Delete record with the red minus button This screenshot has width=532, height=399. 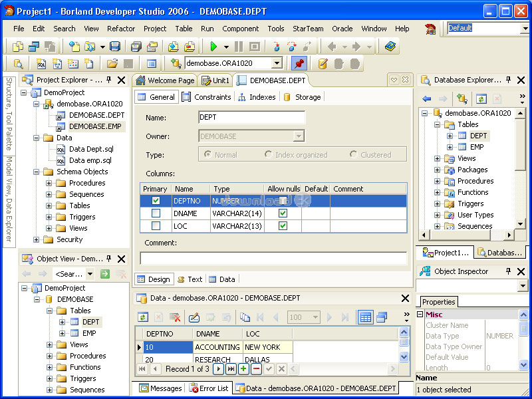tap(257, 369)
